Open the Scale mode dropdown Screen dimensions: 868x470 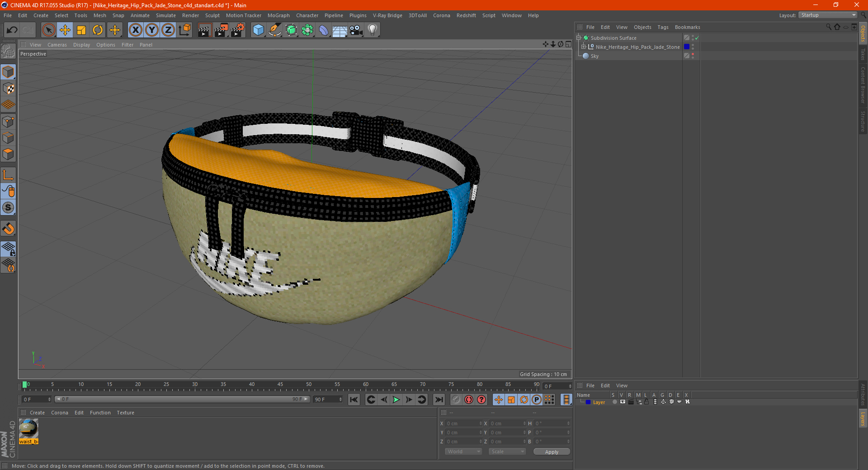pos(507,451)
